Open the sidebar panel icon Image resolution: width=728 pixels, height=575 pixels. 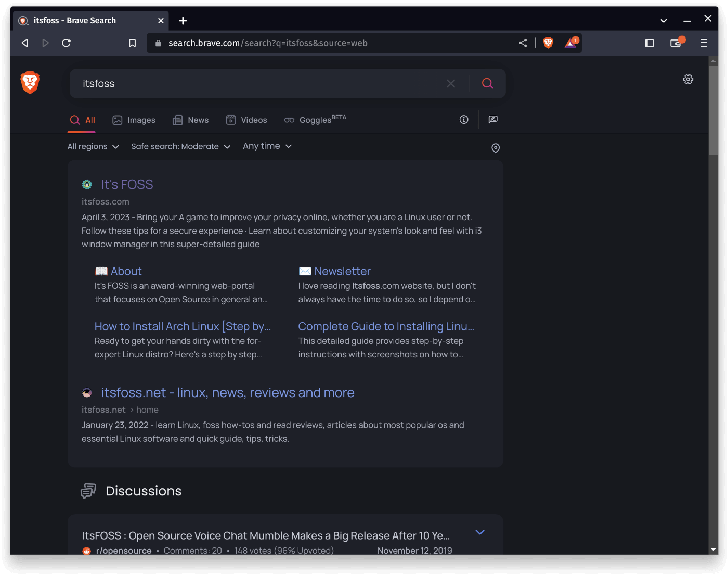point(649,43)
